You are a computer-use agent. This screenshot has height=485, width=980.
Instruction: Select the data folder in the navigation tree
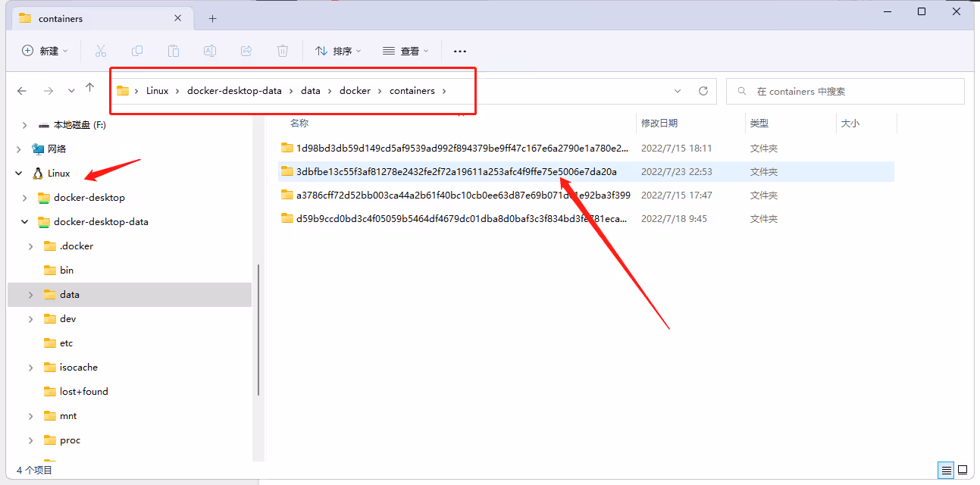[x=130, y=295]
